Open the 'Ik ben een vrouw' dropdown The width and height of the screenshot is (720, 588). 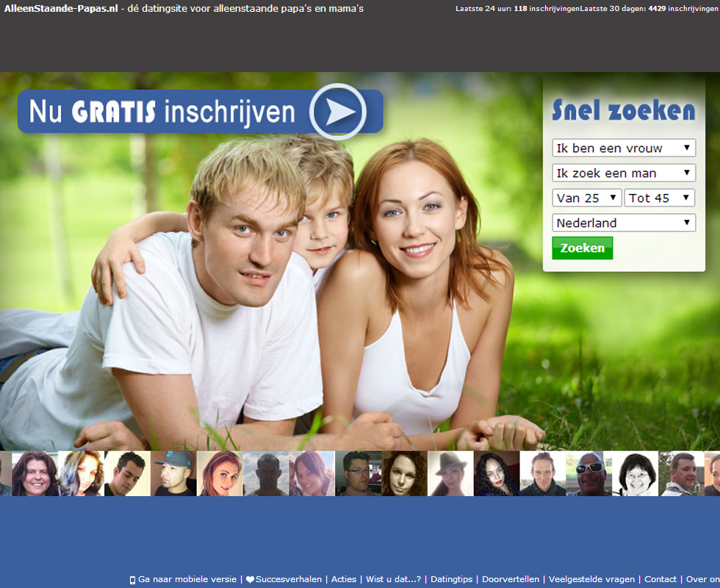624,148
